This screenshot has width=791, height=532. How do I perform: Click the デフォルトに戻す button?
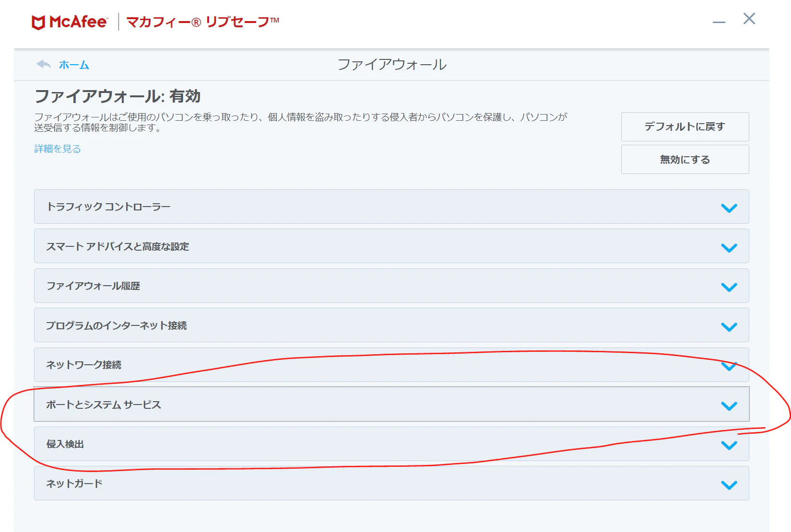(685, 127)
